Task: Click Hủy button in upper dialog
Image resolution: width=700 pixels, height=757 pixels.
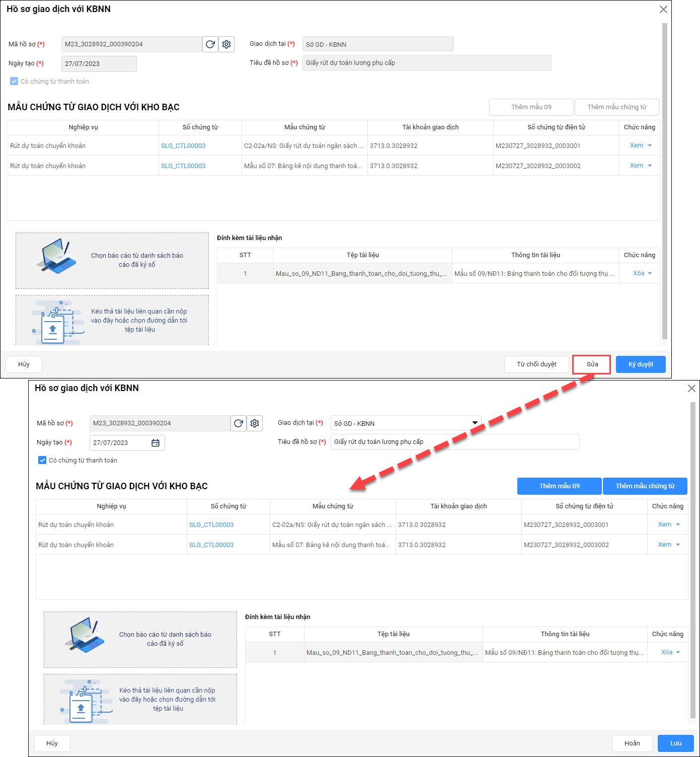Action: (24, 364)
